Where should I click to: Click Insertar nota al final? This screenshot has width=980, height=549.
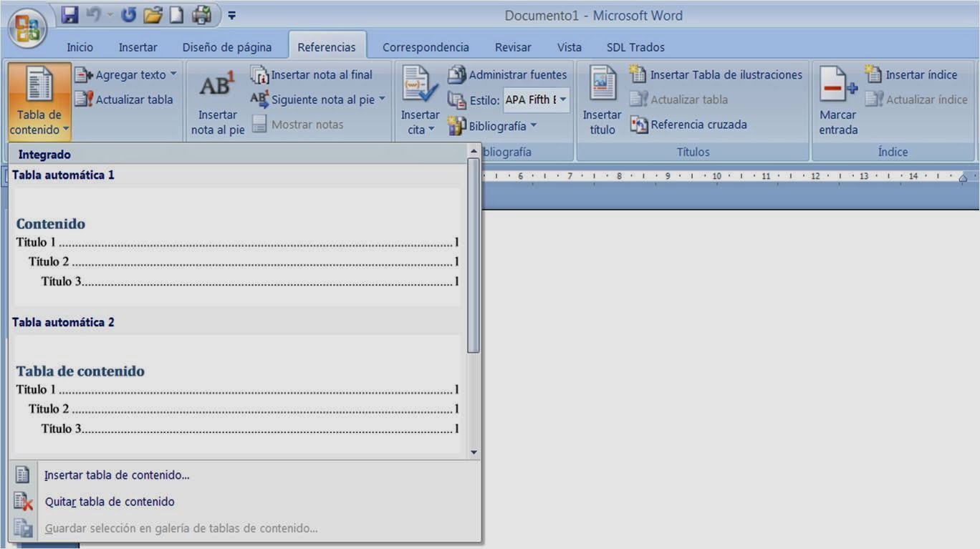(x=312, y=74)
